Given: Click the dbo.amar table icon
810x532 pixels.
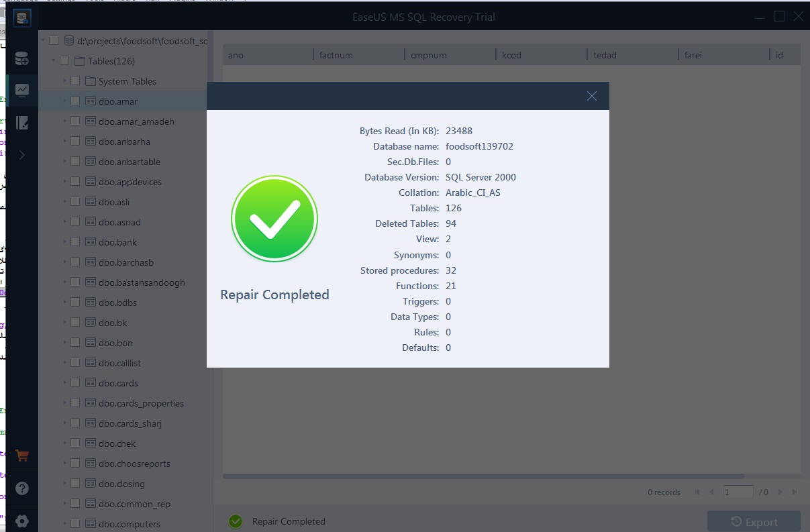Looking at the screenshot, I should pos(91,101).
